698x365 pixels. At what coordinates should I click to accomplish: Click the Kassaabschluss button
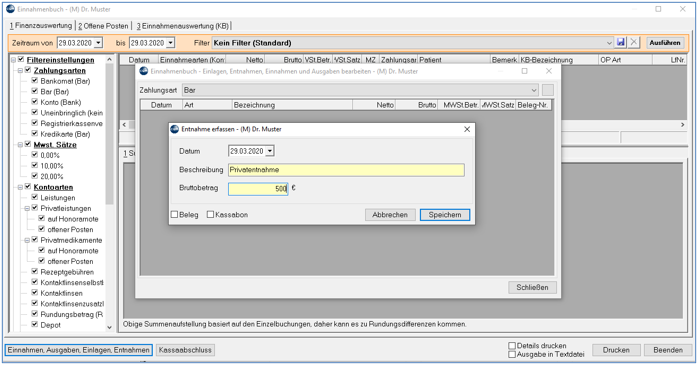185,350
